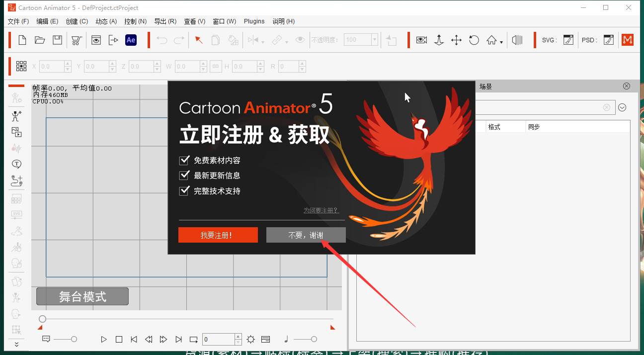
Task: Jump to the first frame button
Action: (x=134, y=340)
